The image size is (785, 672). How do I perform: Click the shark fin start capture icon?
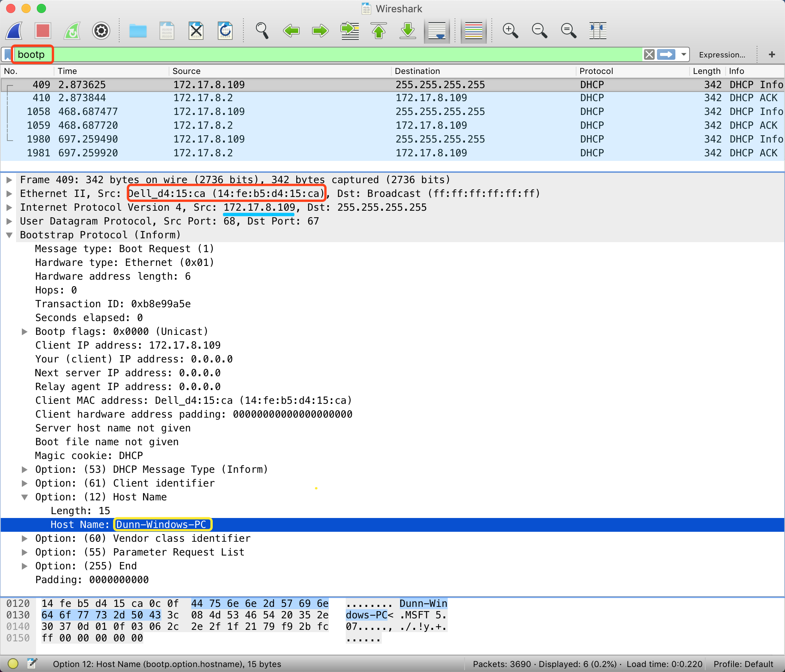click(15, 31)
